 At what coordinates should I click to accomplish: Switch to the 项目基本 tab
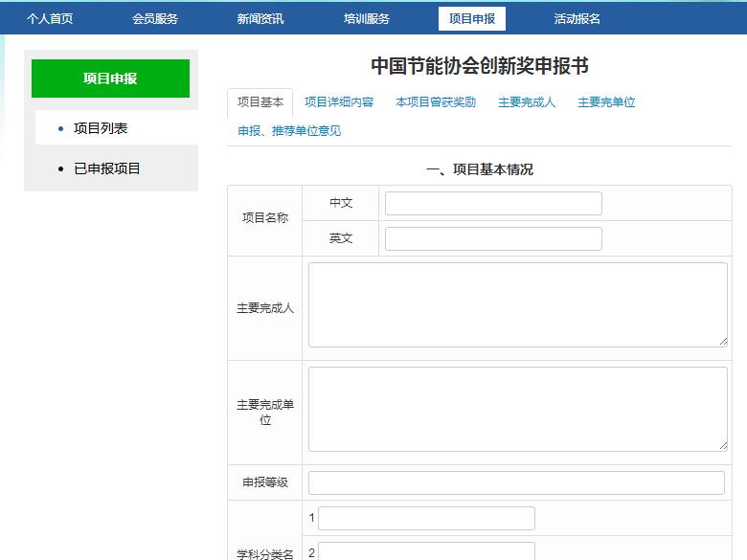tap(260, 102)
